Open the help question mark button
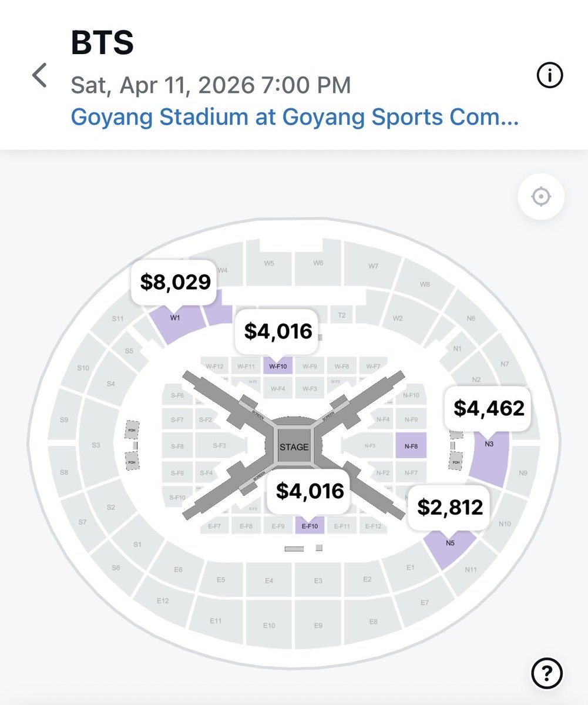Image resolution: width=588 pixels, height=705 pixels. 546,672
